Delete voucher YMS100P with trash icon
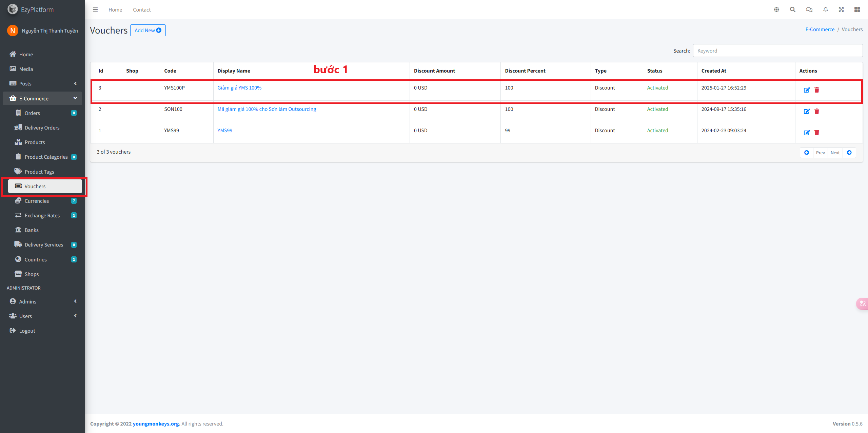The width and height of the screenshot is (868, 433). tap(817, 90)
